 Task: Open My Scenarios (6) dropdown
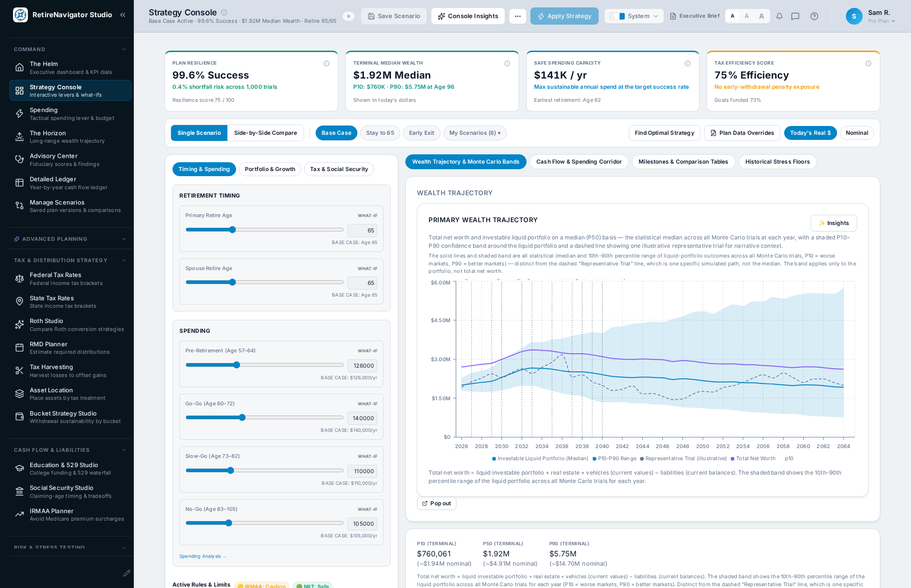tap(475, 133)
